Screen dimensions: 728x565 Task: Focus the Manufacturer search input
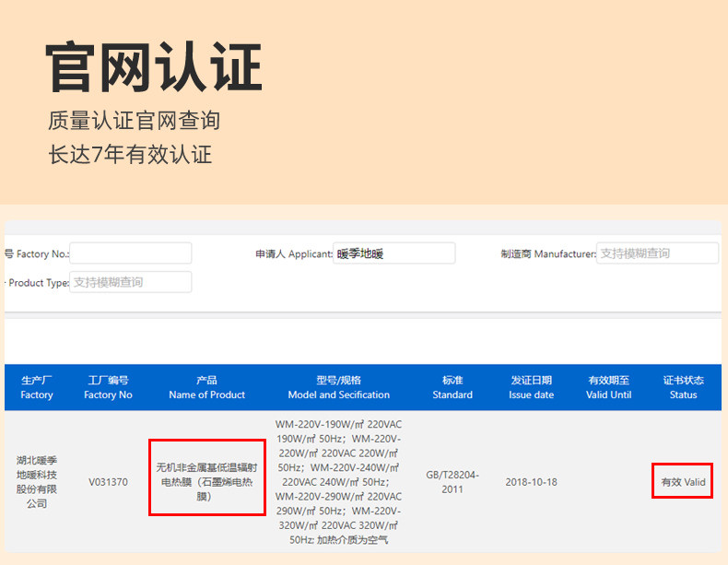tap(657, 253)
